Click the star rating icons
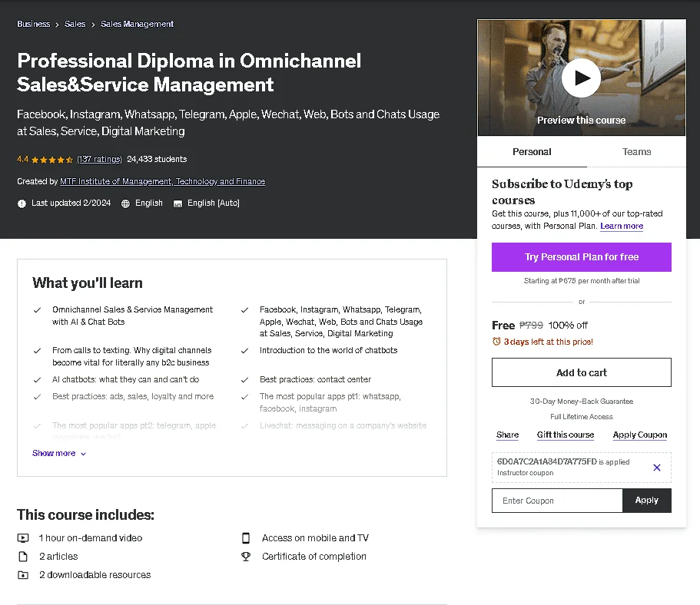700x605 pixels. [x=52, y=160]
